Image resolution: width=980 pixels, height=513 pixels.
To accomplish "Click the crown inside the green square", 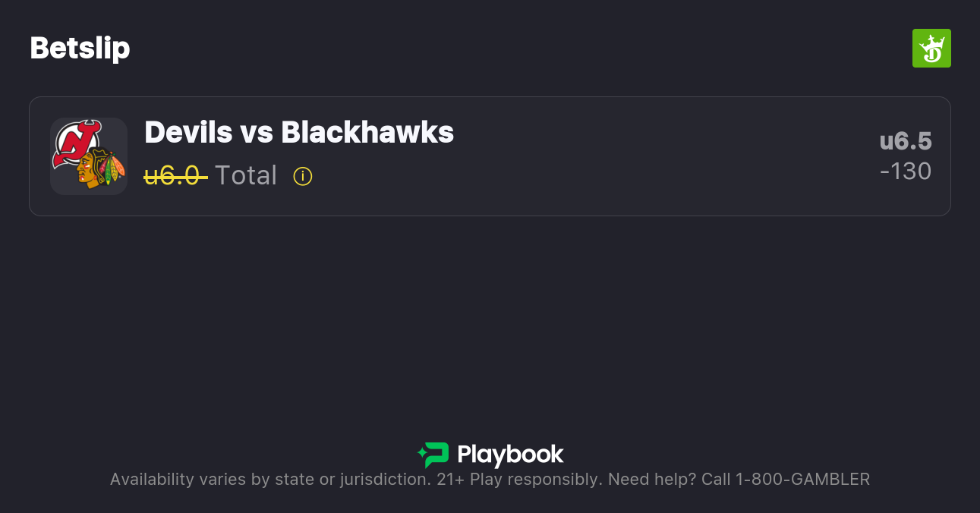I will click(931, 48).
